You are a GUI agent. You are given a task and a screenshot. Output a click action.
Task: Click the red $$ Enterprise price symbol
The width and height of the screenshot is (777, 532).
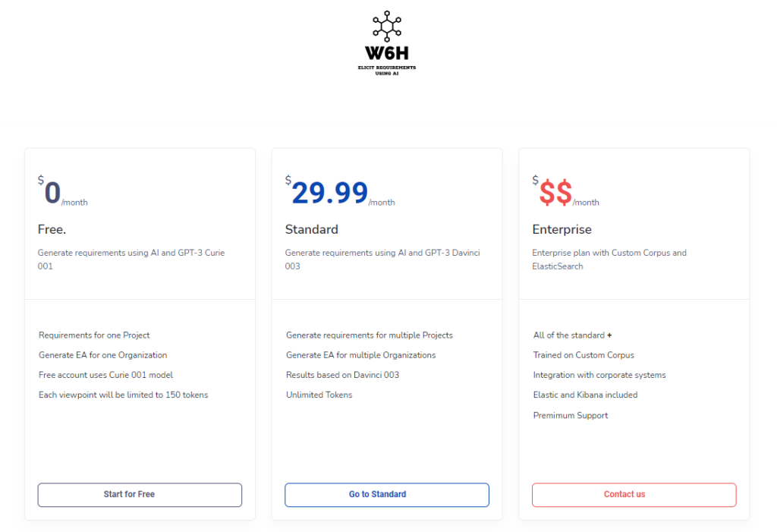555,192
